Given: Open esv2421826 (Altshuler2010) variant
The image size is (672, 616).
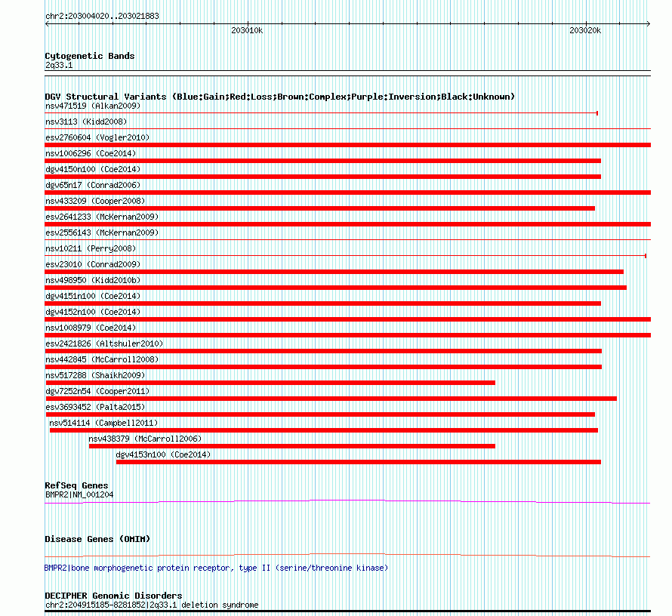Looking at the screenshot, I should pos(104,343).
